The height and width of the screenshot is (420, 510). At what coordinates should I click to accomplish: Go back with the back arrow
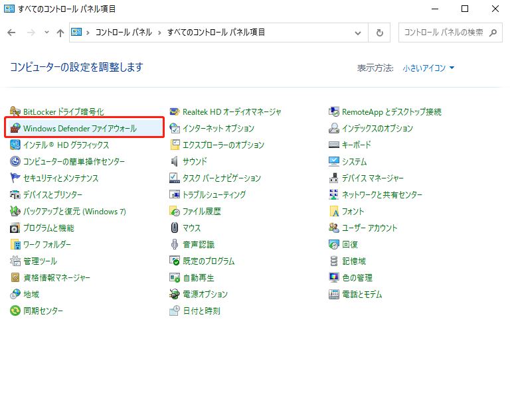pyautogui.click(x=12, y=33)
